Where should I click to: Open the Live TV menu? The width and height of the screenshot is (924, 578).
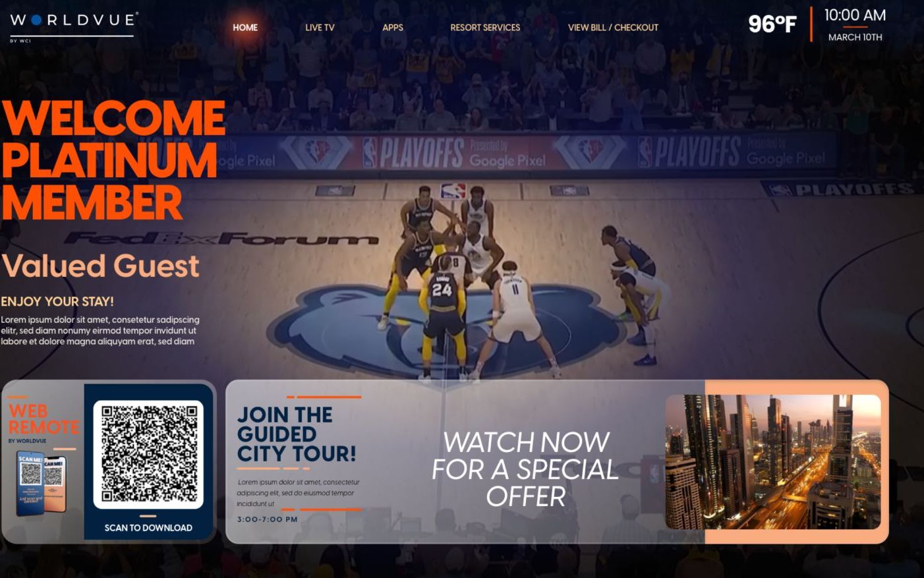320,28
